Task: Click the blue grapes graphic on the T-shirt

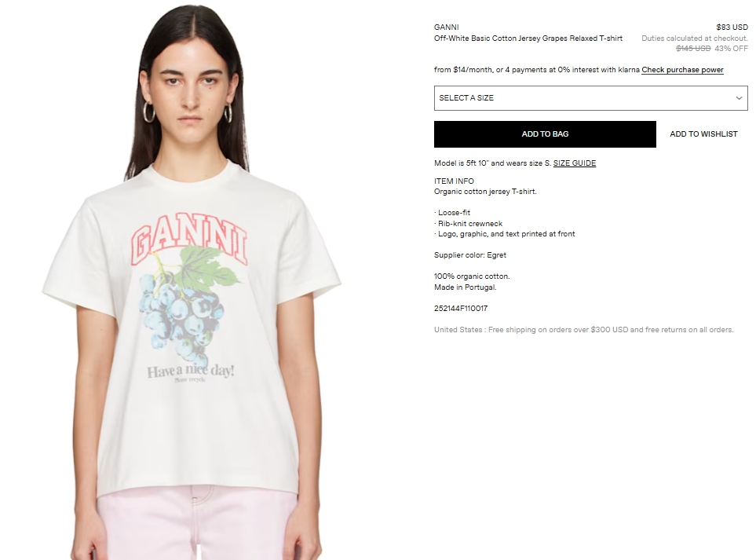Action: click(181, 313)
